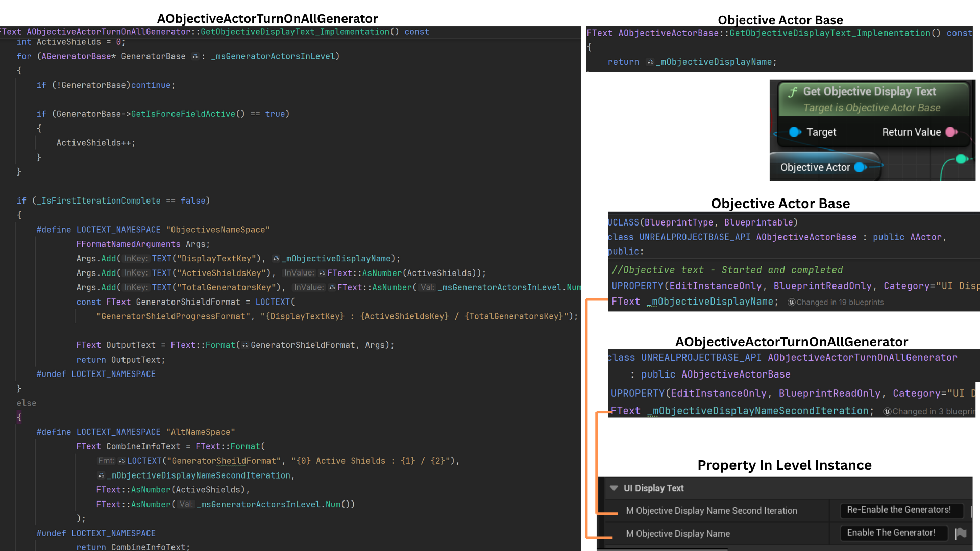Image resolution: width=980 pixels, height=551 pixels.
Task: Click Unreal icon before Changed in 19 blueprints
Action: coord(791,302)
